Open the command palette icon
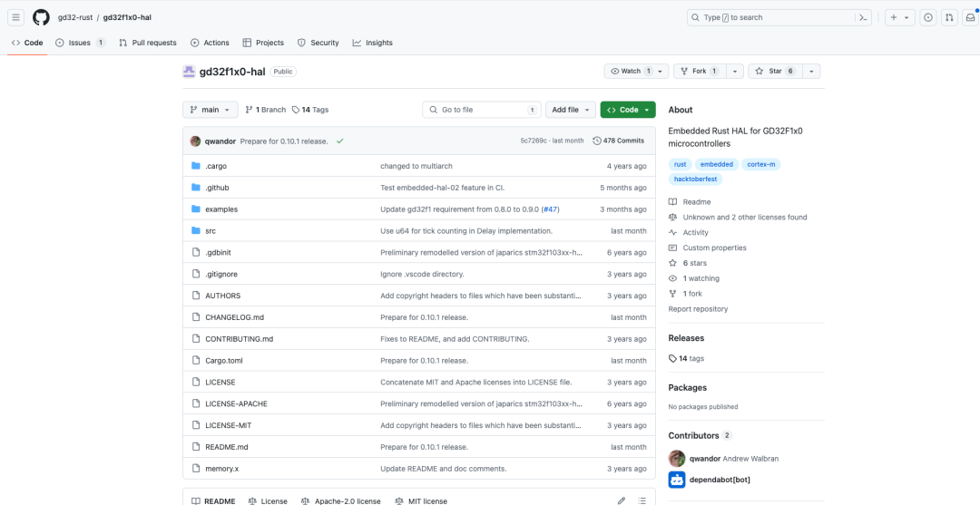The height and width of the screenshot is (505, 980). (863, 17)
